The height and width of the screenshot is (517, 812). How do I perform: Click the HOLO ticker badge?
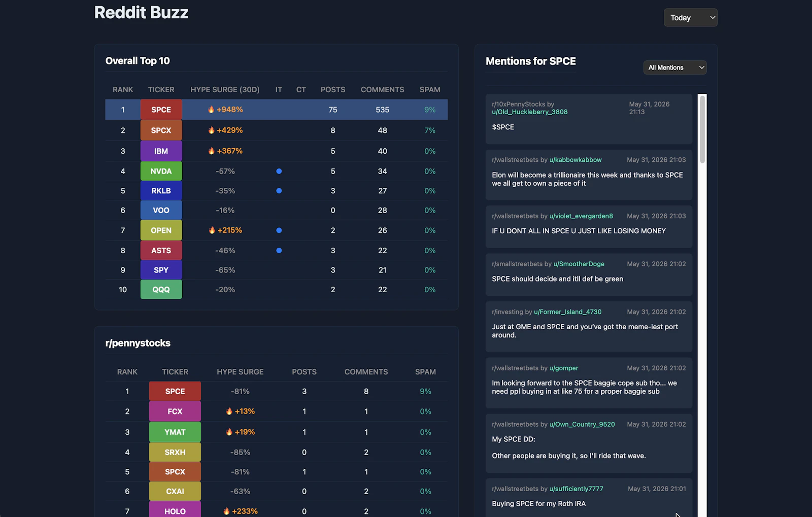(175, 510)
